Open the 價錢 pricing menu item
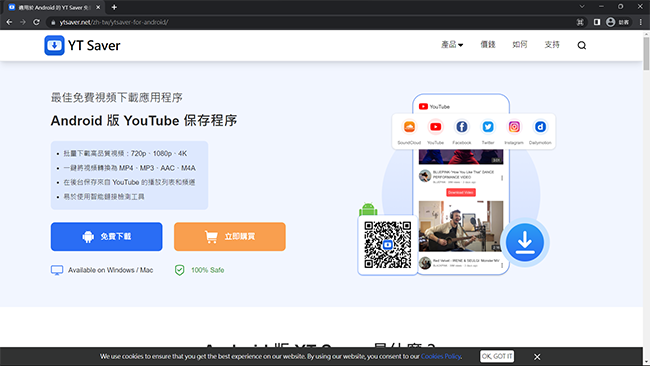Screen dimensions: 650x366 (488, 44)
